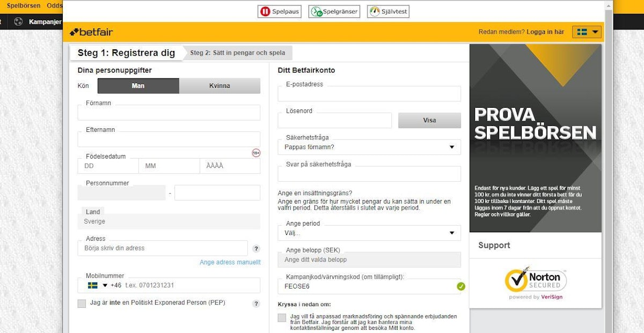Follow the Logga in här link

[x=545, y=32]
